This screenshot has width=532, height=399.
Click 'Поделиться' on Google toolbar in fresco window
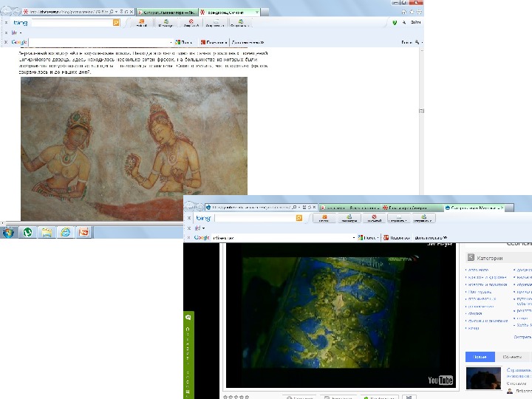click(x=214, y=42)
